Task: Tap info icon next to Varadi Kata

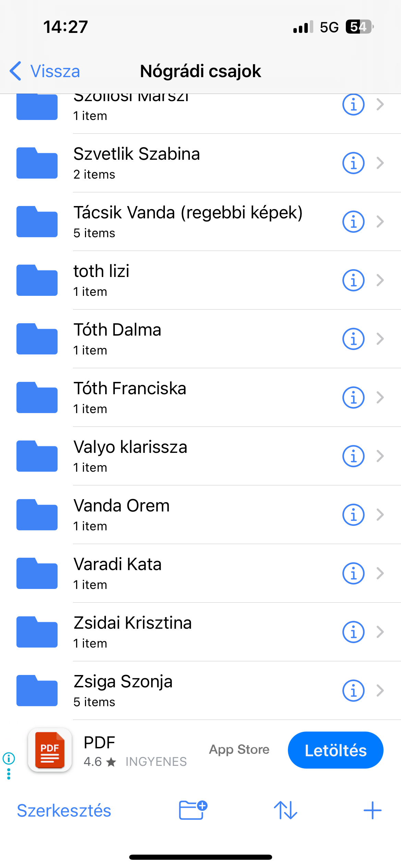Action: point(353,574)
